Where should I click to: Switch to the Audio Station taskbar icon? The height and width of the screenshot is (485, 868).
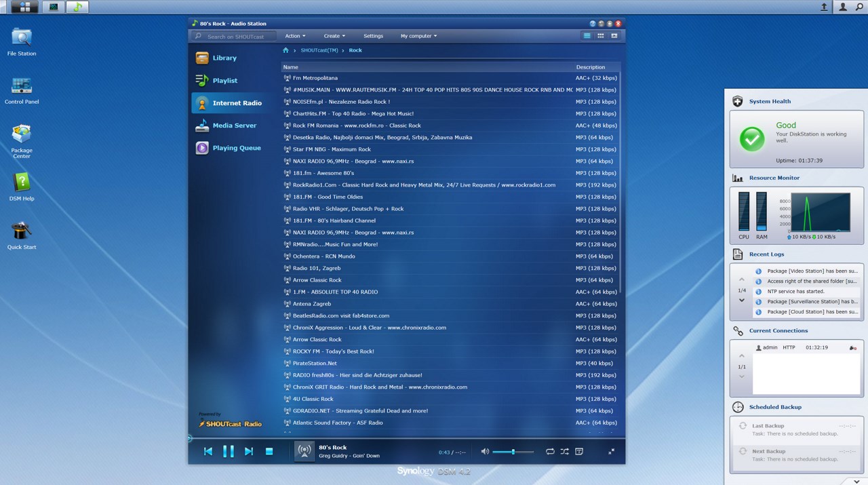[x=78, y=7]
